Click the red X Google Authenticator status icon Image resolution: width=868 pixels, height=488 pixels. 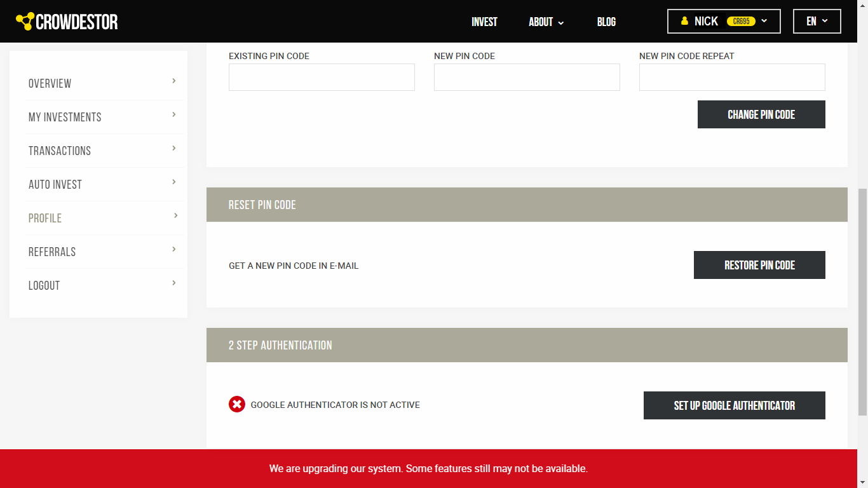pos(237,404)
